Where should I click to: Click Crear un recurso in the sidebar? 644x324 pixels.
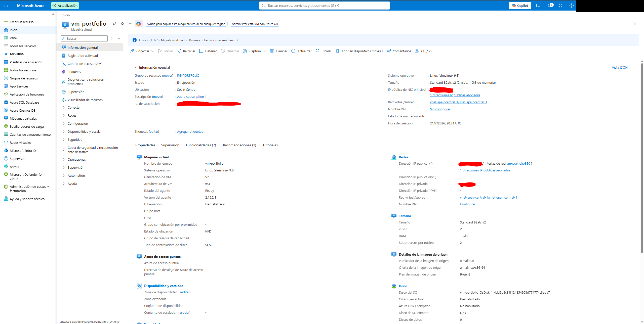[19, 22]
